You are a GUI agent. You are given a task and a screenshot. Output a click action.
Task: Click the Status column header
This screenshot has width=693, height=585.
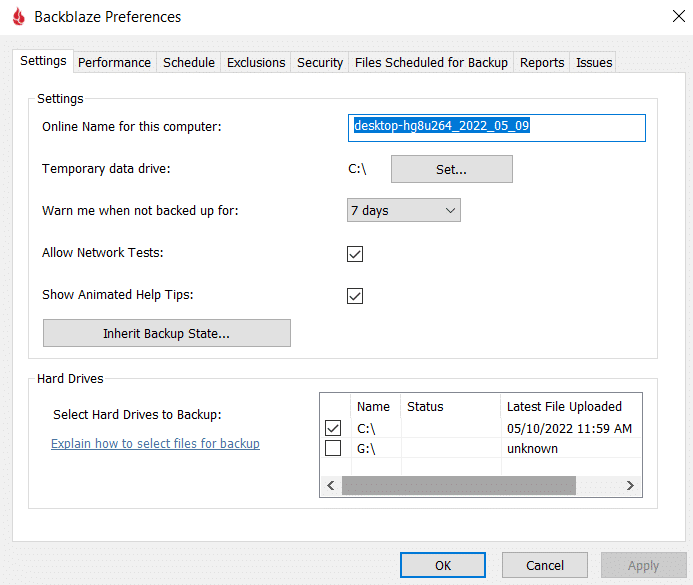(450, 406)
